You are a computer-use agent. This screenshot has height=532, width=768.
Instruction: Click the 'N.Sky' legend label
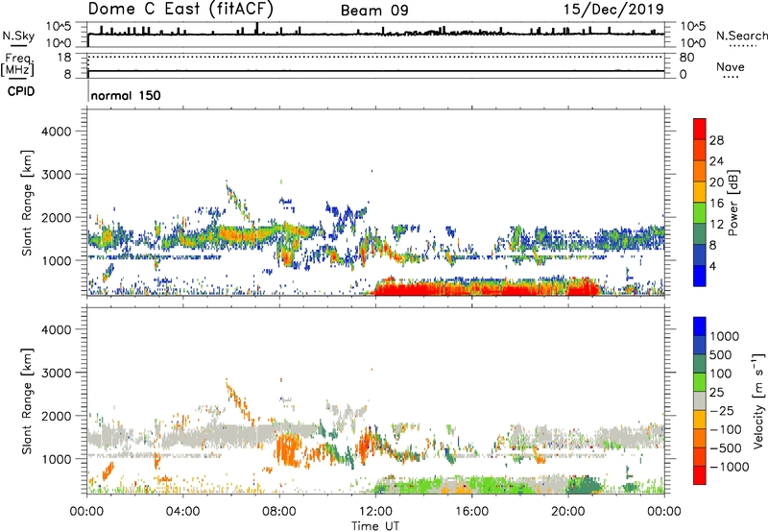18,36
